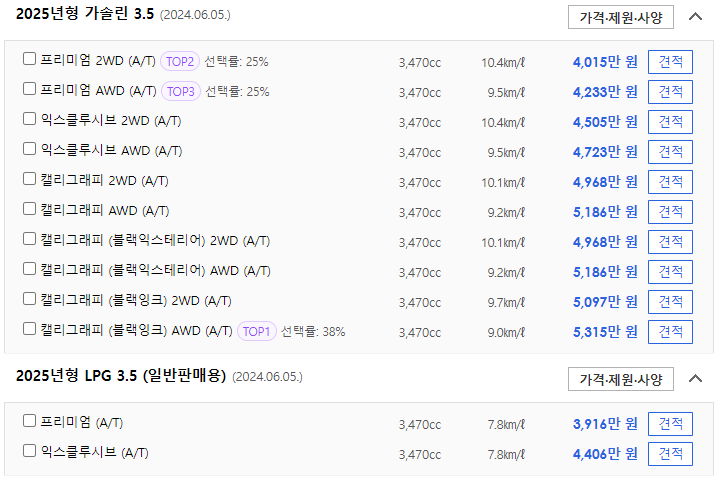Request 견적 for the 5,097만 원 trim
This screenshot has width=722, height=479.
pyautogui.click(x=670, y=302)
